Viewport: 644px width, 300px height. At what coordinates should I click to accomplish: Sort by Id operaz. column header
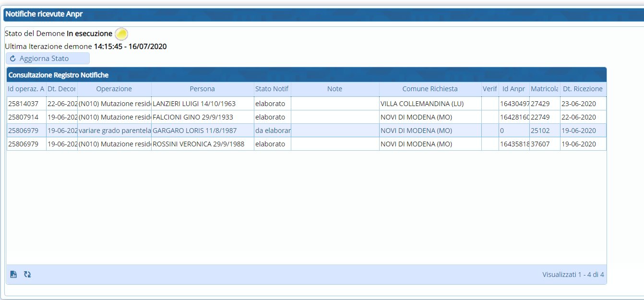coord(26,89)
